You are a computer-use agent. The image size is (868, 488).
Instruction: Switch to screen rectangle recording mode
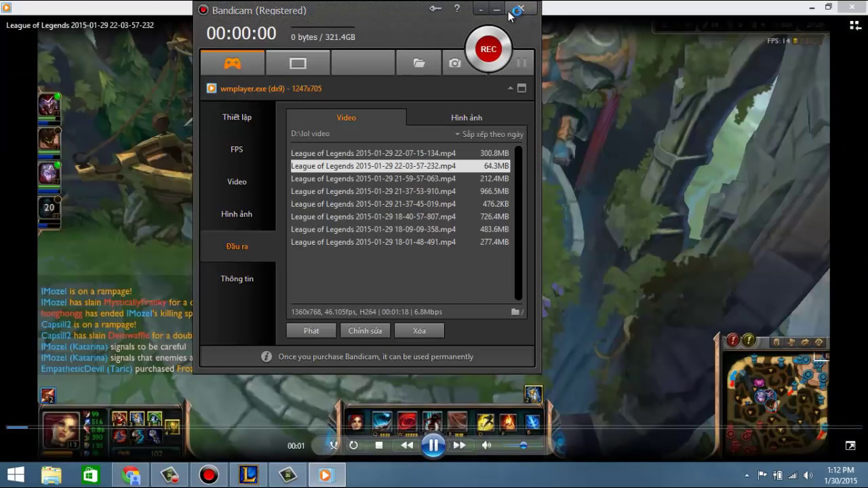[298, 63]
